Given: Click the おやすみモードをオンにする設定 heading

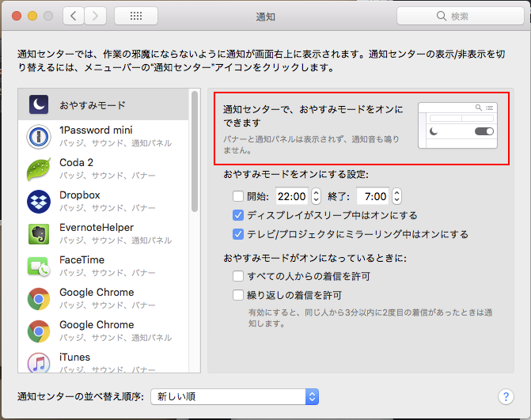Looking at the screenshot, I should [x=296, y=174].
